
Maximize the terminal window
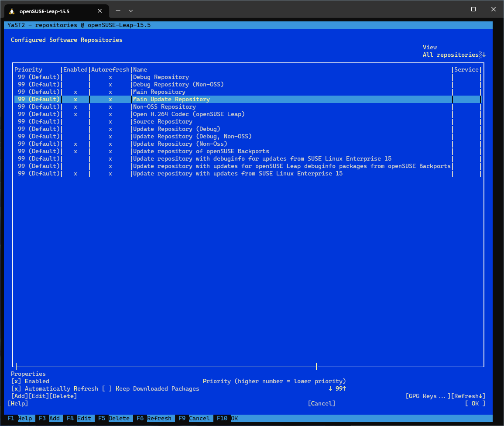(x=473, y=9)
